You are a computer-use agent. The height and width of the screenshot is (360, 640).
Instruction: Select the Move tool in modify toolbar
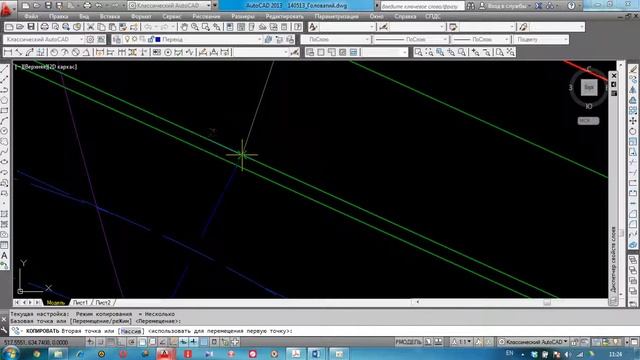click(633, 121)
